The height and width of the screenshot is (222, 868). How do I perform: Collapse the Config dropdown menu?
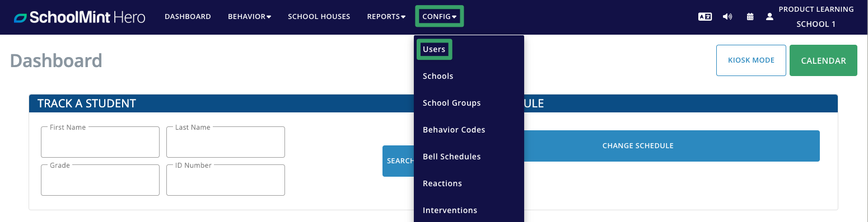[440, 17]
